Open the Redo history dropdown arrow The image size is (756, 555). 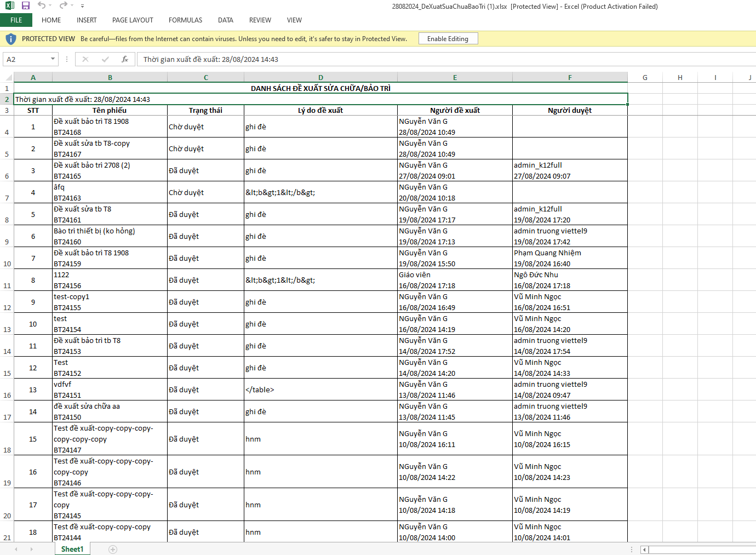[72, 5]
